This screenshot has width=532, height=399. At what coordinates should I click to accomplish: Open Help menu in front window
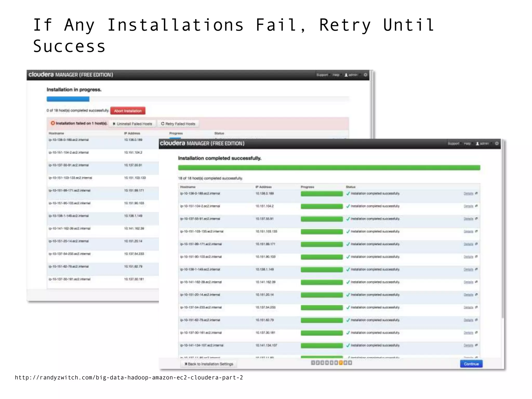[x=467, y=143]
